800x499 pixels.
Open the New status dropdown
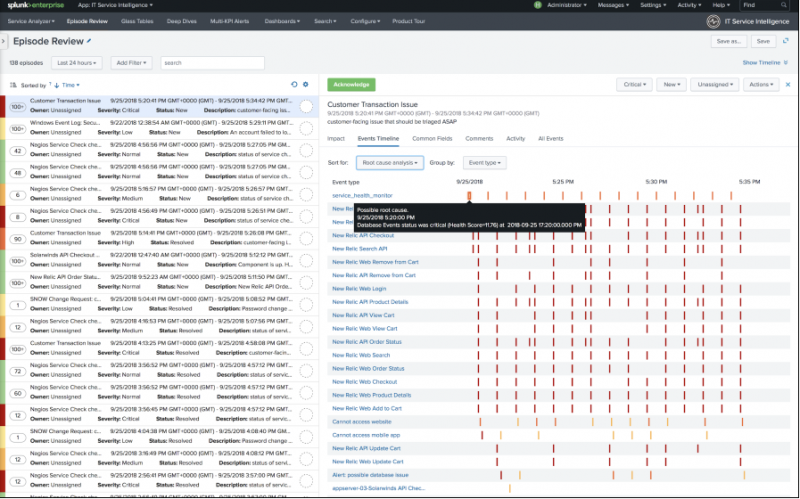click(x=671, y=85)
